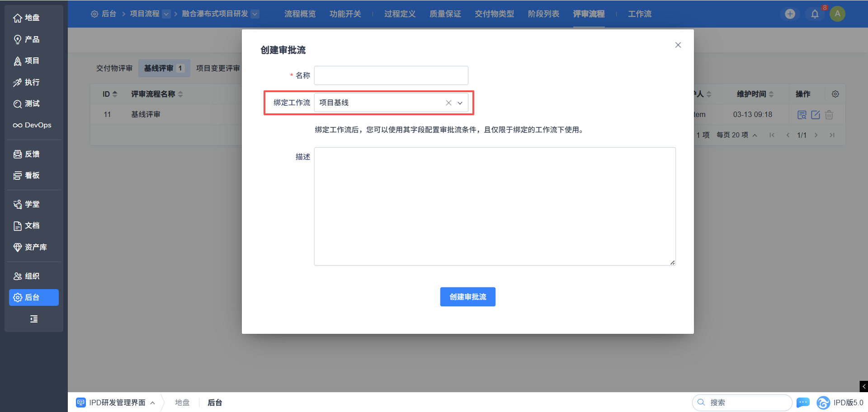
Task: Open the 质量保证 tab
Action: (x=445, y=14)
